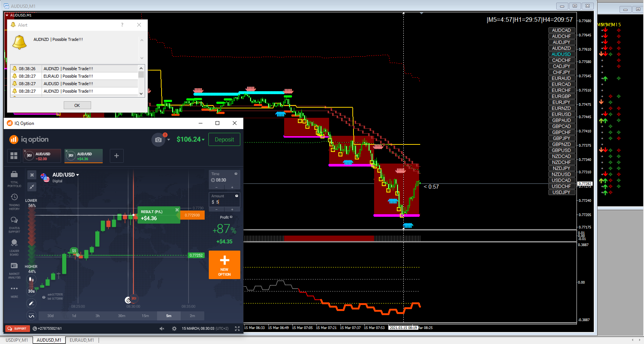Click the $5 trade marker on chart

point(74,251)
